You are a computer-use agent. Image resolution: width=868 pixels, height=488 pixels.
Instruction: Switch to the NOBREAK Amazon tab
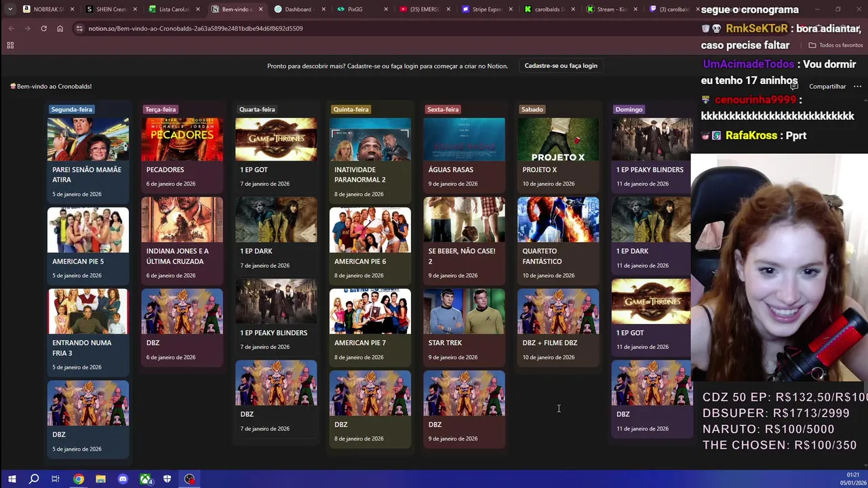pos(47,9)
